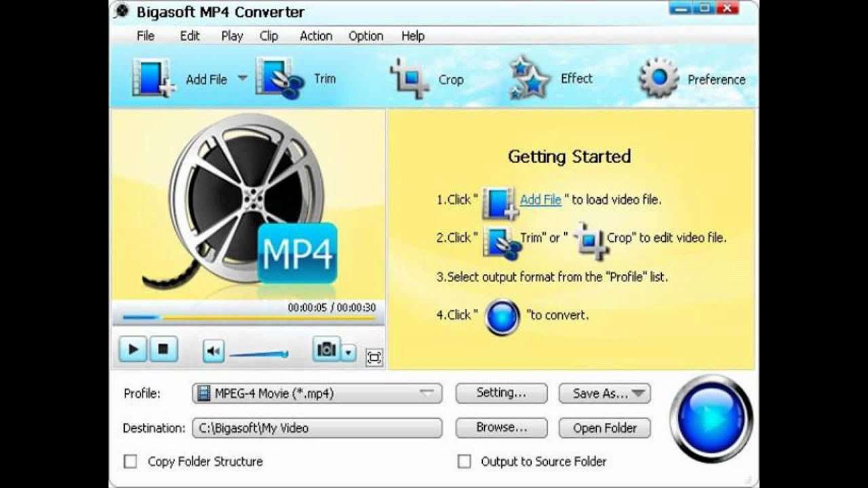This screenshot has height=488, width=868.
Task: Click blue convert icon in step 4
Action: 502,316
